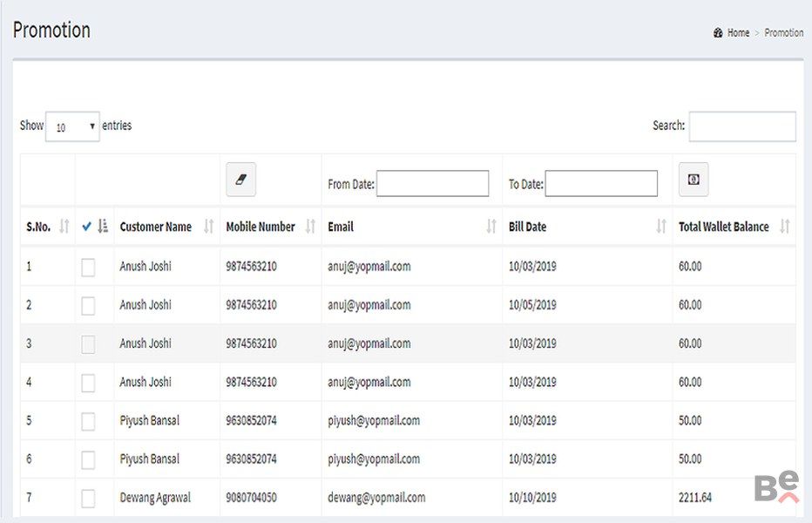Sort table by Bill Date arrows
This screenshot has width=812, height=523.
pyautogui.click(x=661, y=227)
